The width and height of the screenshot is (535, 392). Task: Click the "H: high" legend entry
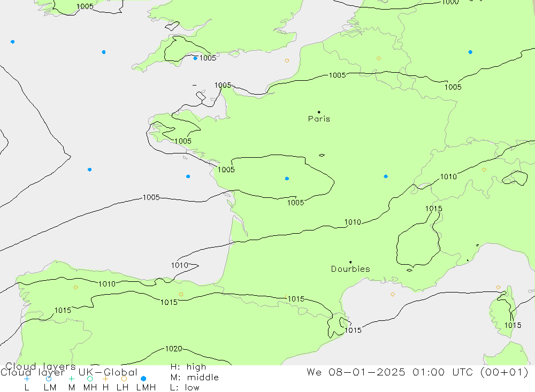tap(188, 367)
